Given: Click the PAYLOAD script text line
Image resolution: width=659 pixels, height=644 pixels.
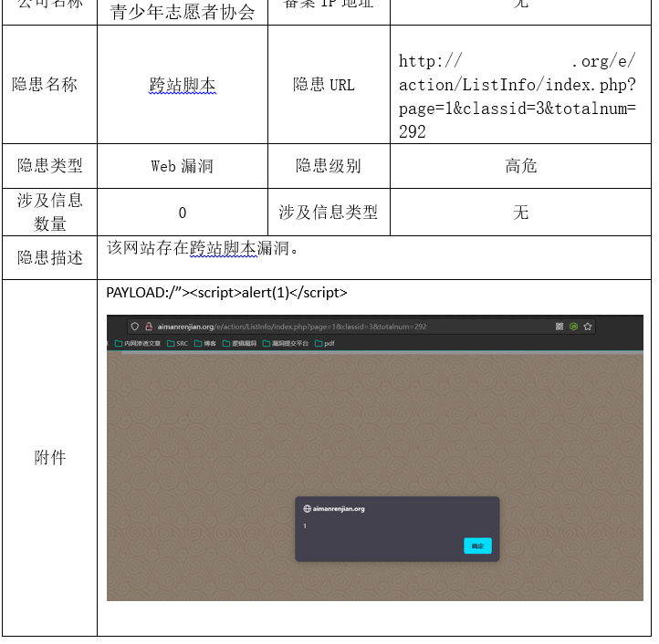Looking at the screenshot, I should [226, 293].
